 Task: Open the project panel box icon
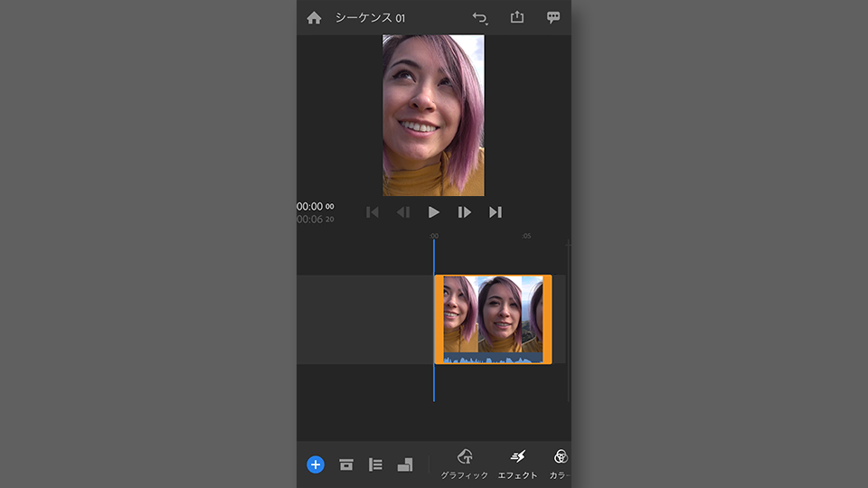pos(346,465)
